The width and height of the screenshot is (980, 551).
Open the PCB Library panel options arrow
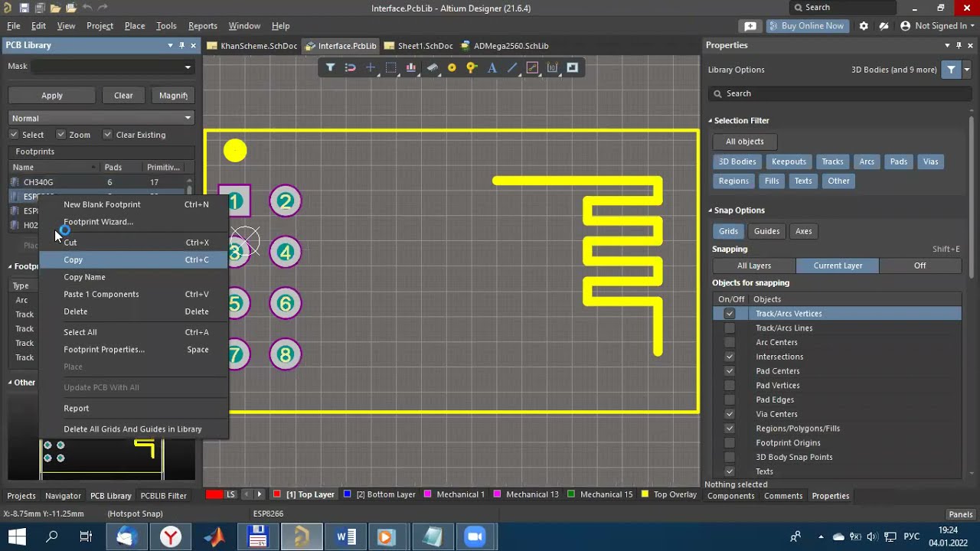tap(170, 45)
